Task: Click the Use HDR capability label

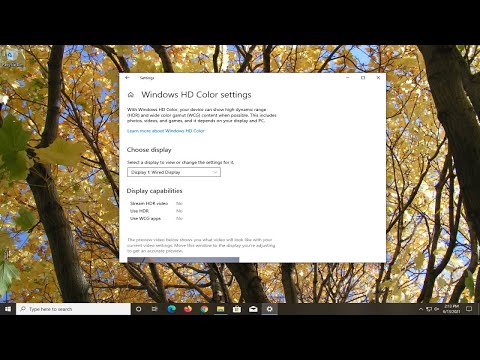Action: [139, 211]
